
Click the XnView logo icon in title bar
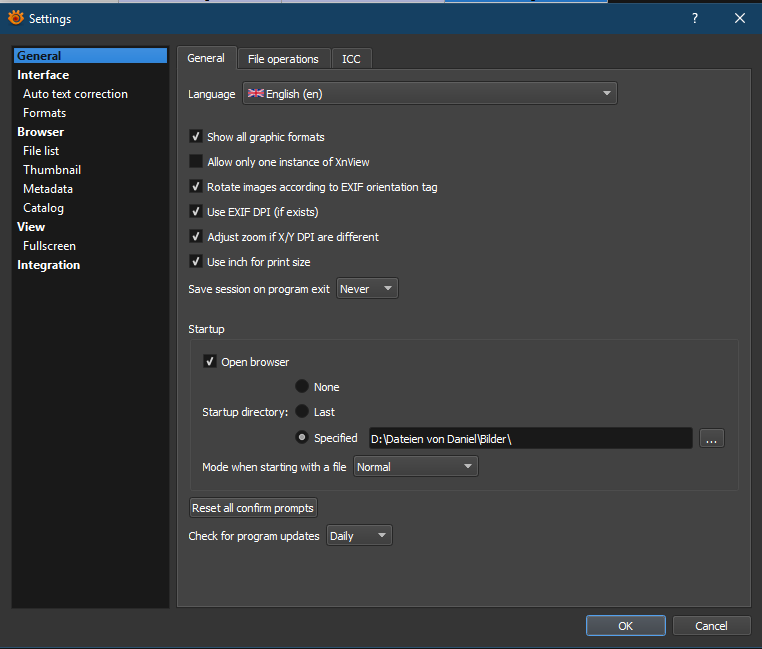[x=16, y=18]
